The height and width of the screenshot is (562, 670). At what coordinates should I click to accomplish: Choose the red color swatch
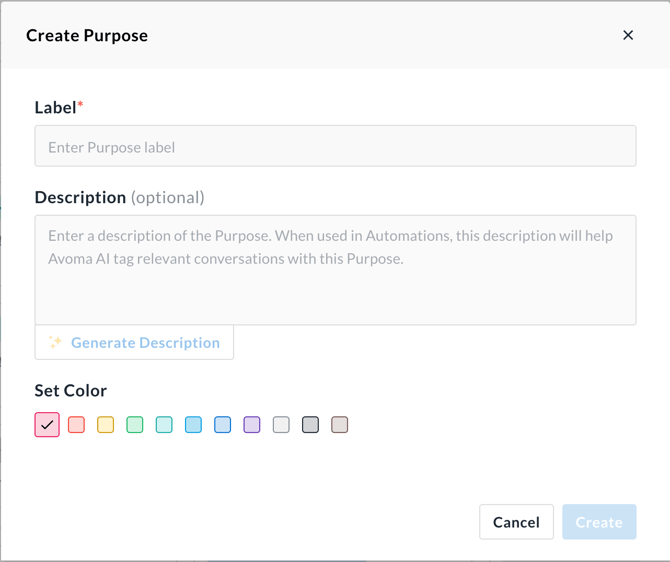point(76,425)
